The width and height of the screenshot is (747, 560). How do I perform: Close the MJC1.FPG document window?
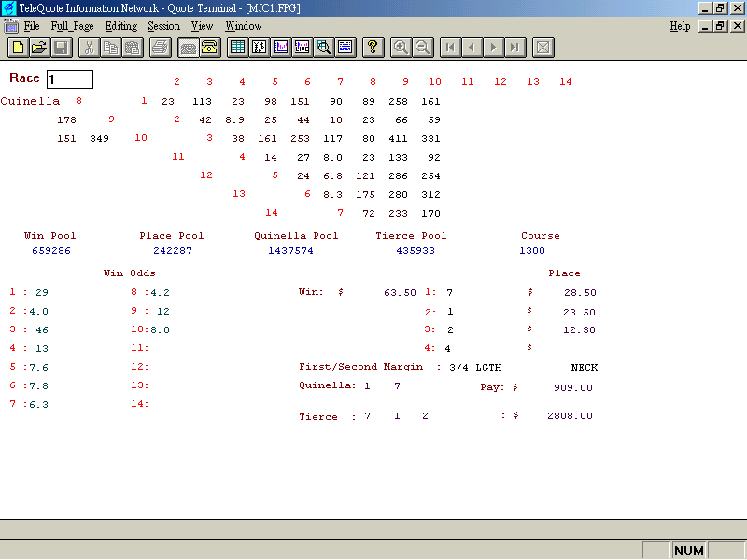[737, 26]
